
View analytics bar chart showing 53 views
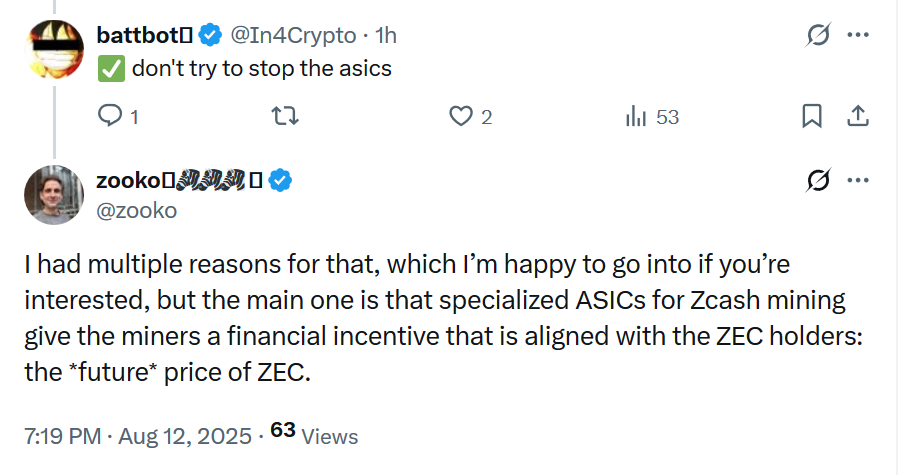636,116
